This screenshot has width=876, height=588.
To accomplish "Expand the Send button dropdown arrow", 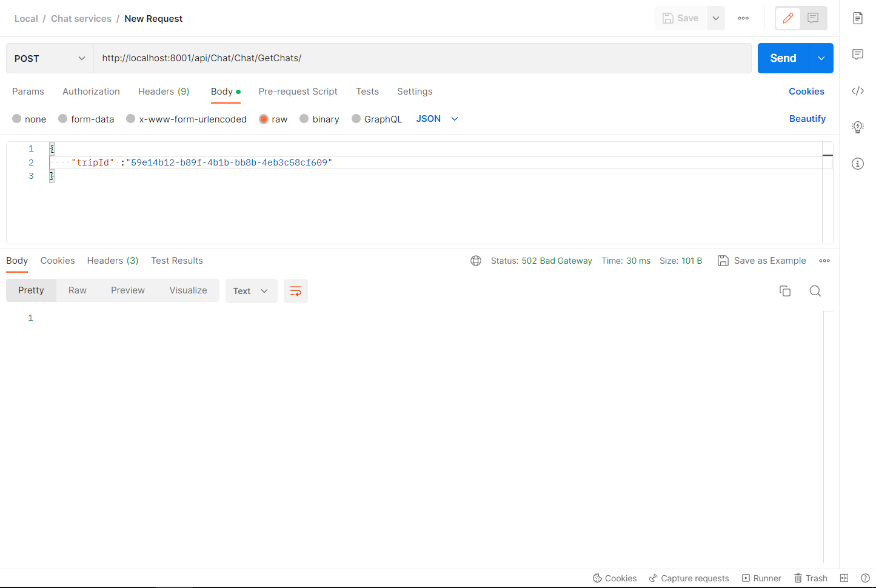I will tap(821, 58).
